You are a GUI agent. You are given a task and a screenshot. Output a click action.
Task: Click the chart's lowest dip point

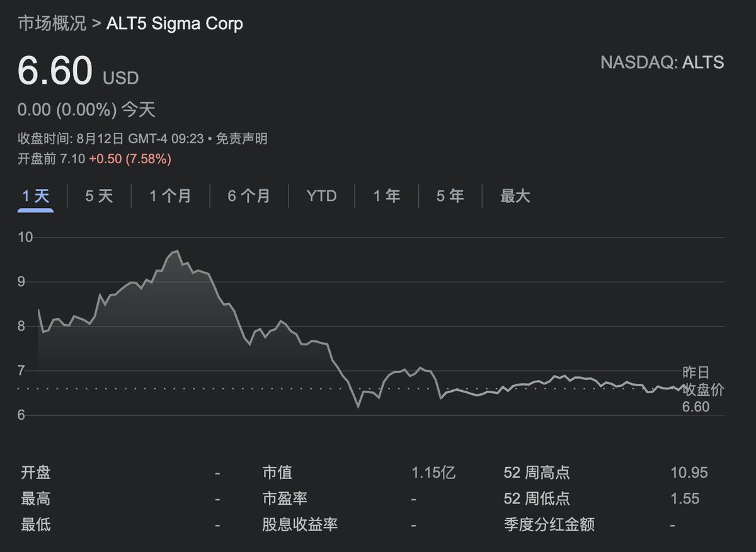coord(358,407)
